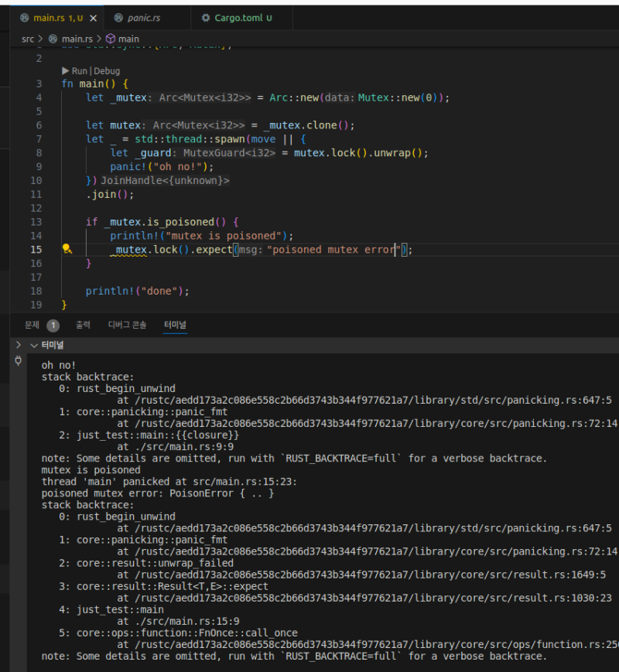
Task: Open the 문제 (Problems) panel tab
Action: click(x=32, y=326)
